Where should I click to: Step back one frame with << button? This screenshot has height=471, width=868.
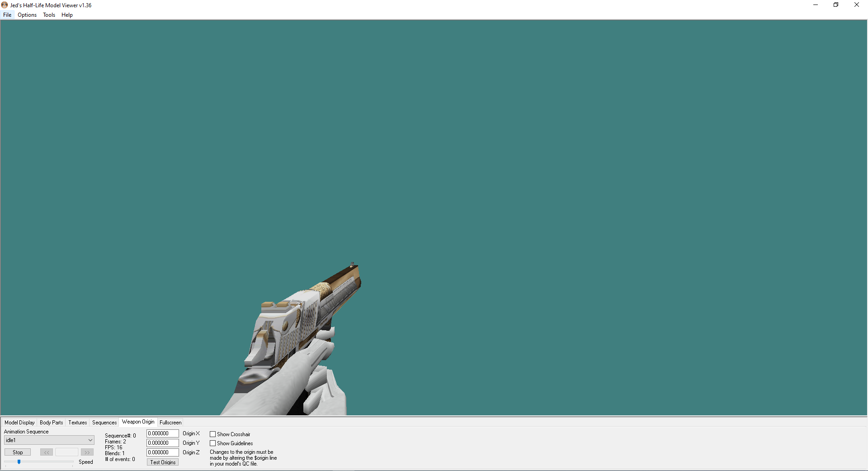pos(47,452)
